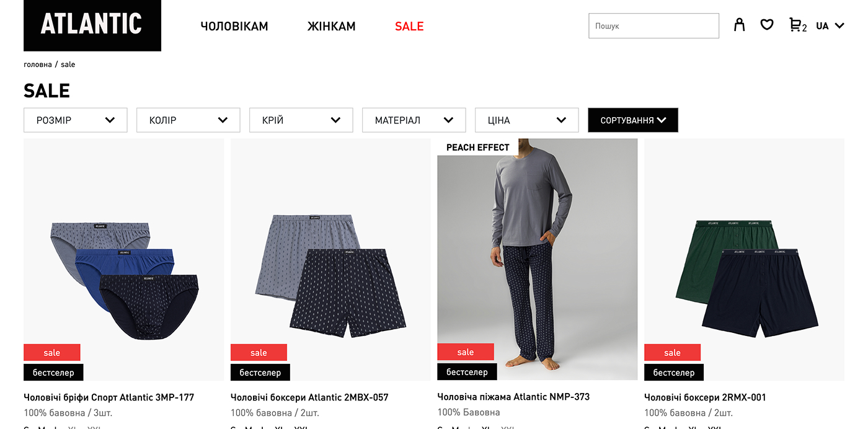Open the Чоловіча піжама NMP-373 link
Screen dimensions: 868x429
coord(513,397)
